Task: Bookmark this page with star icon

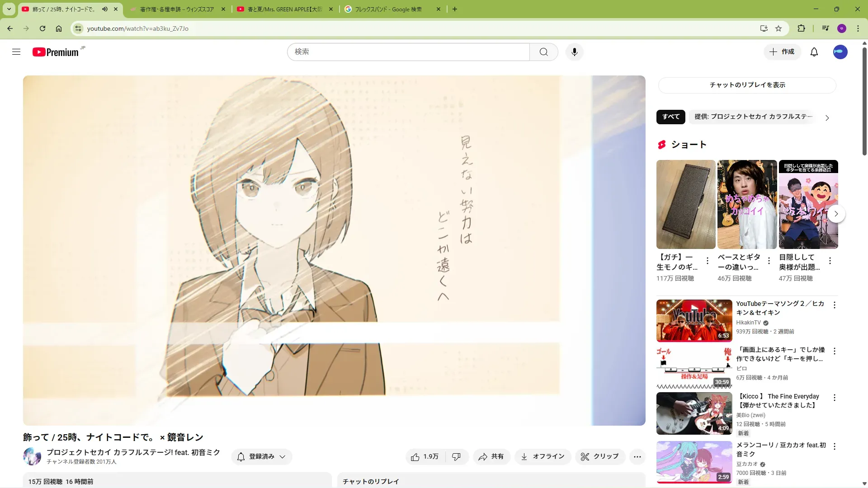Action: (x=778, y=28)
